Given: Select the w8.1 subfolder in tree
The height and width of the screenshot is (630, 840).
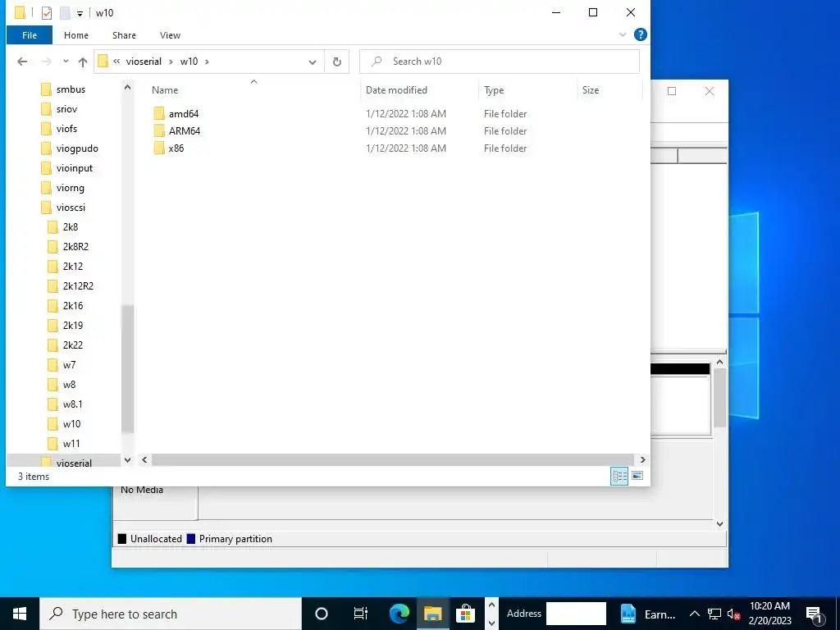Looking at the screenshot, I should tap(72, 404).
